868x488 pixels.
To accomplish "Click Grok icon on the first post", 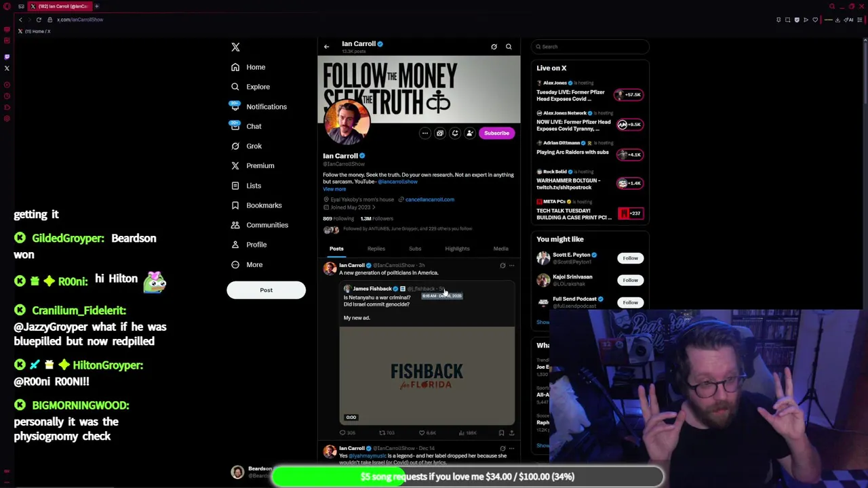I will [x=502, y=266].
